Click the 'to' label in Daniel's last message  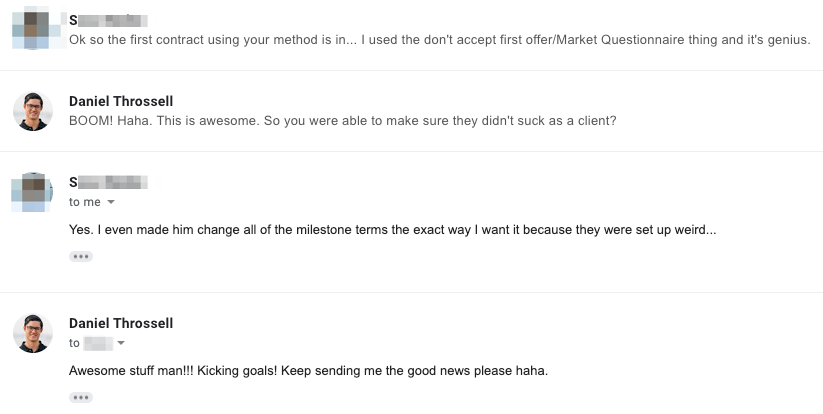click(x=74, y=343)
